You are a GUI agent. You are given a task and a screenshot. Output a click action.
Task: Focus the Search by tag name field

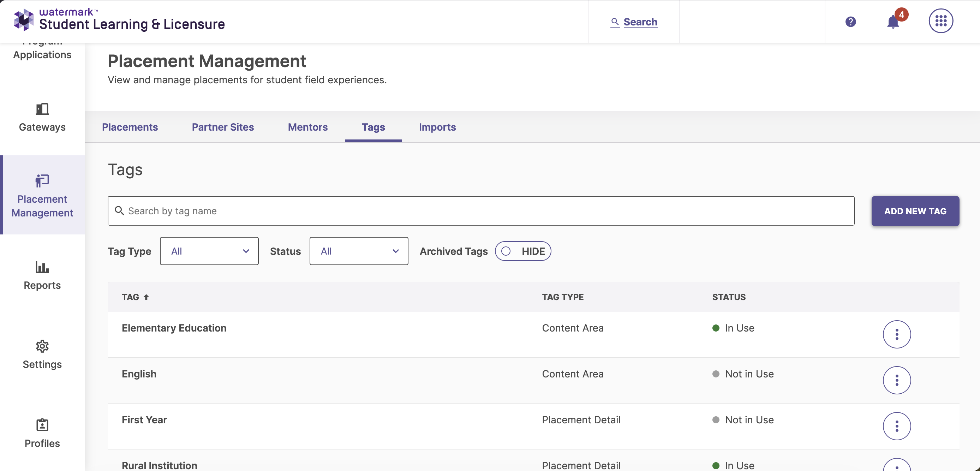pyautogui.click(x=481, y=211)
